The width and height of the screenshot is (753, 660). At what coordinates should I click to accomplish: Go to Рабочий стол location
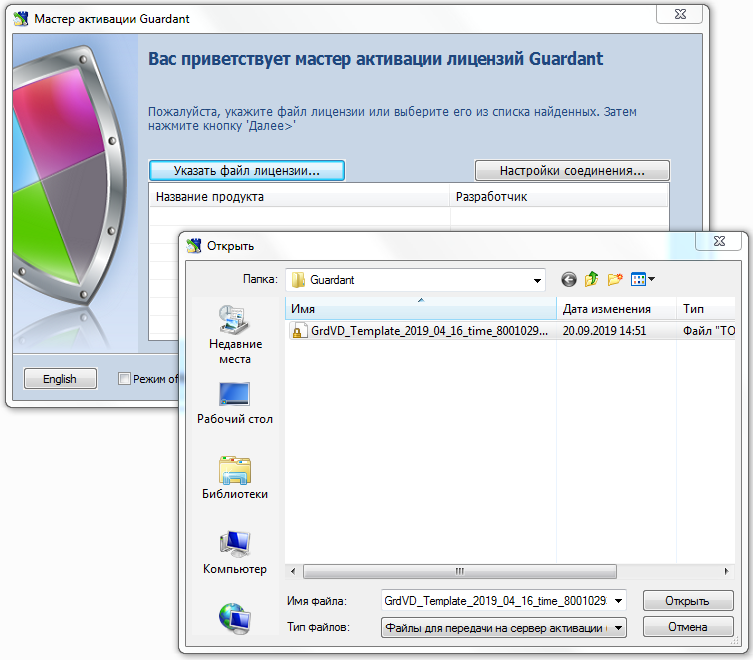(234, 403)
